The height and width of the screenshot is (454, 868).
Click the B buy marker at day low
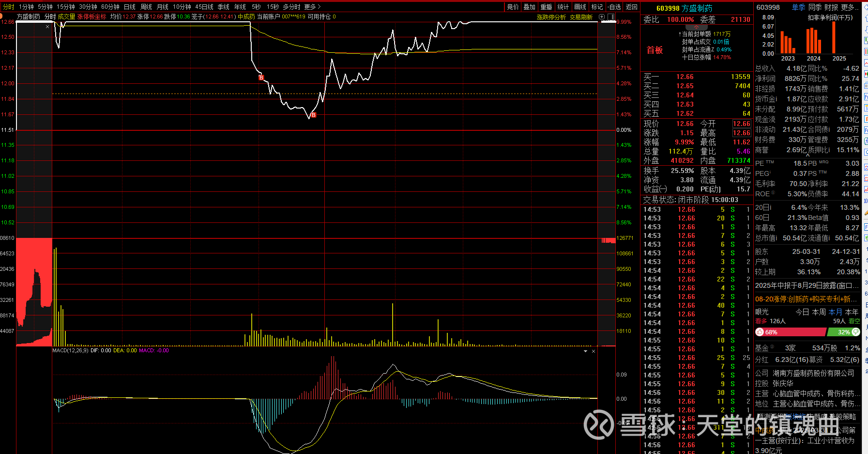[314, 115]
